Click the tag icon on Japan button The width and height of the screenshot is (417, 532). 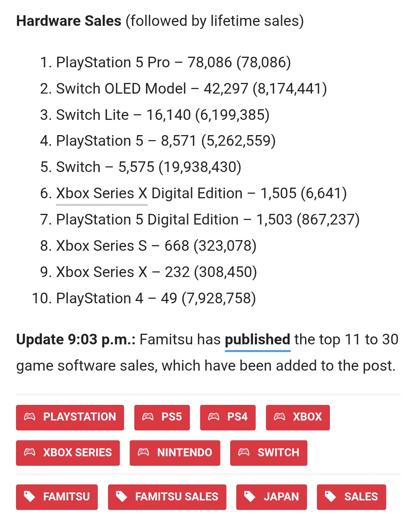click(250, 497)
